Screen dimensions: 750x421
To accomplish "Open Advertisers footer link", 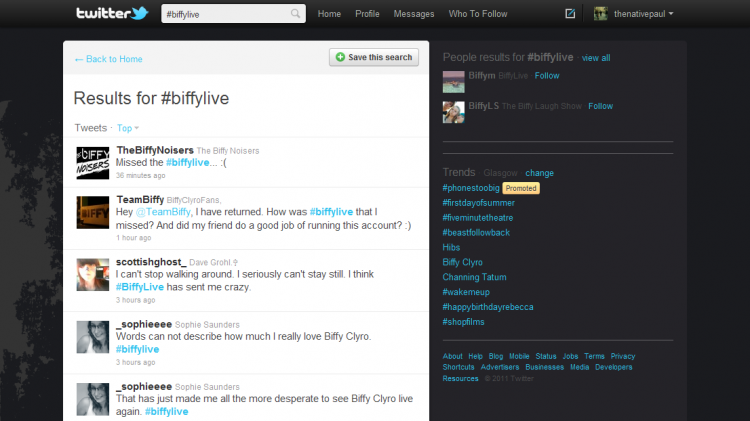I will [x=500, y=367].
